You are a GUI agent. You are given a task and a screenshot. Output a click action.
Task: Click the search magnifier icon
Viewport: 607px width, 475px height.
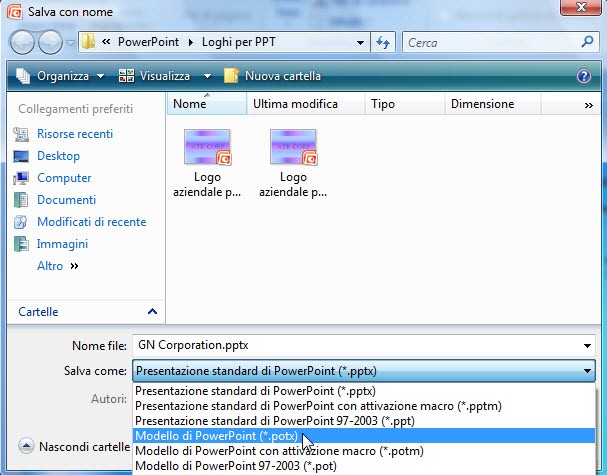click(x=588, y=43)
